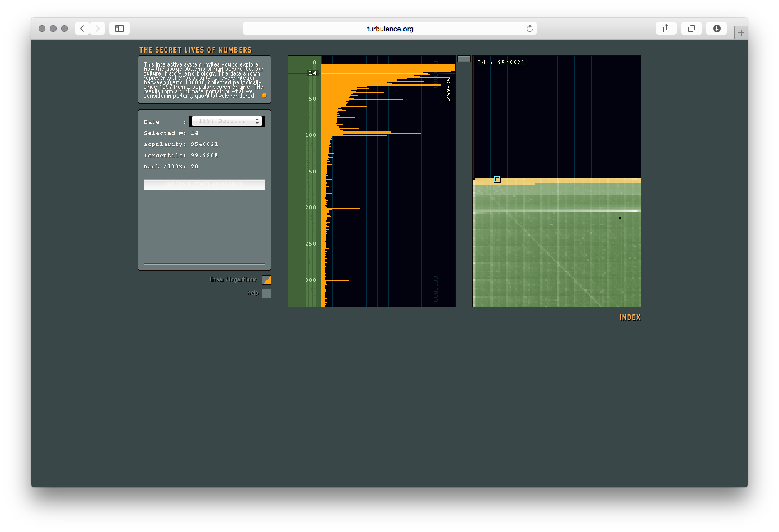Screen dimensions: 779x532
Task: Click the black dot in the green grid
Action: [x=620, y=218]
